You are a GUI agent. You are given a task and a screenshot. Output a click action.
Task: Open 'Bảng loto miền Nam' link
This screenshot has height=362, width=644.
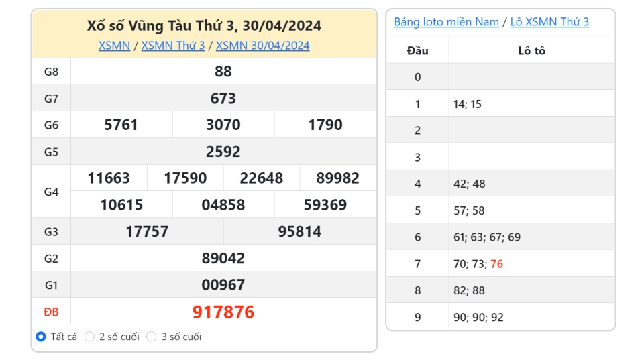447,21
